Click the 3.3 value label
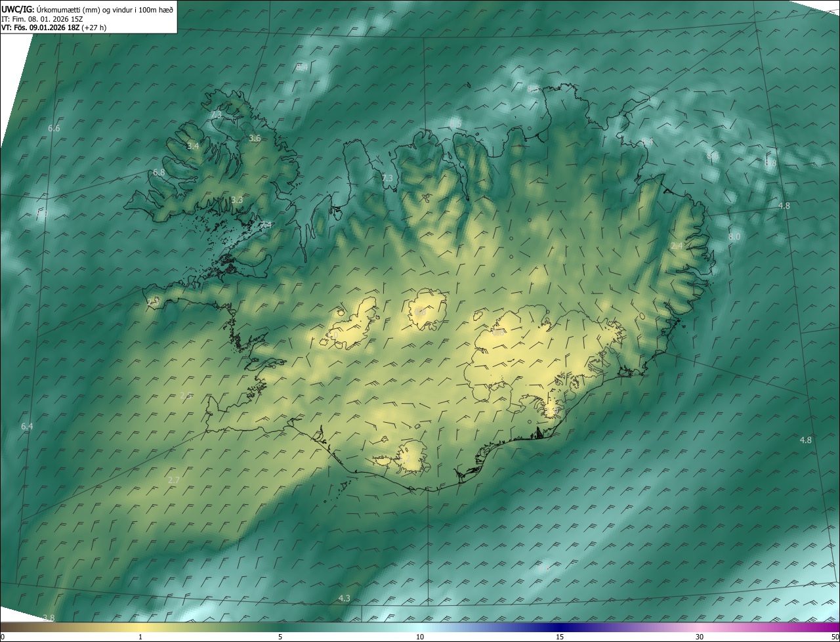The height and width of the screenshot is (642, 840). pyautogui.click(x=237, y=200)
